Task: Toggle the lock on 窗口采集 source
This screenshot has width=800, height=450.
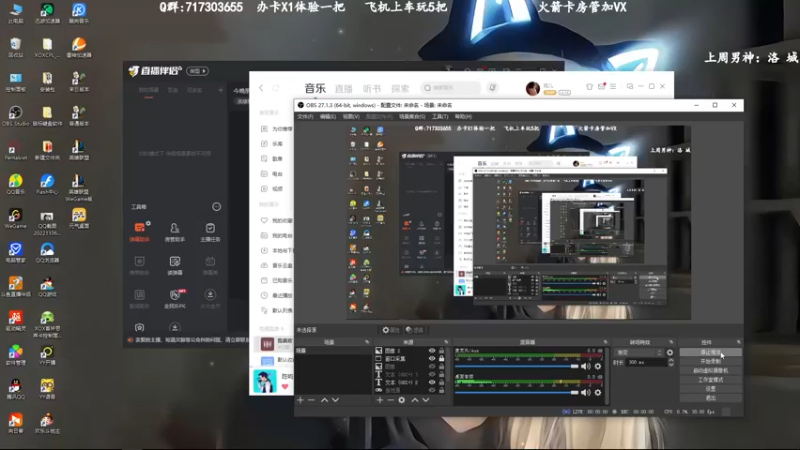Action: (x=441, y=359)
